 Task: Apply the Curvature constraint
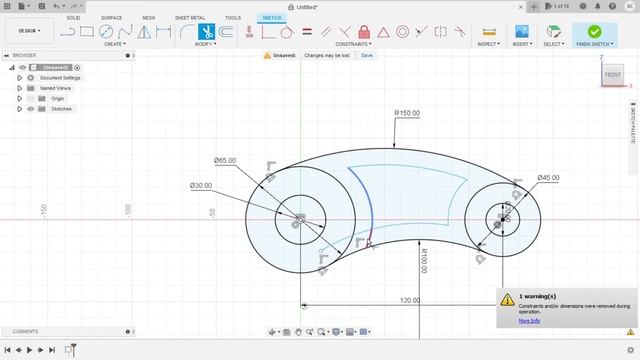(x=460, y=31)
